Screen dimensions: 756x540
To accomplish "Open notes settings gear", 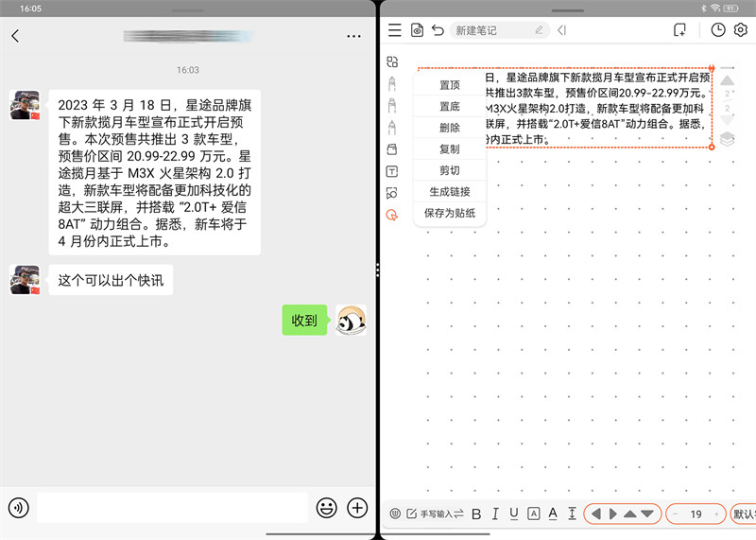I will (741, 30).
